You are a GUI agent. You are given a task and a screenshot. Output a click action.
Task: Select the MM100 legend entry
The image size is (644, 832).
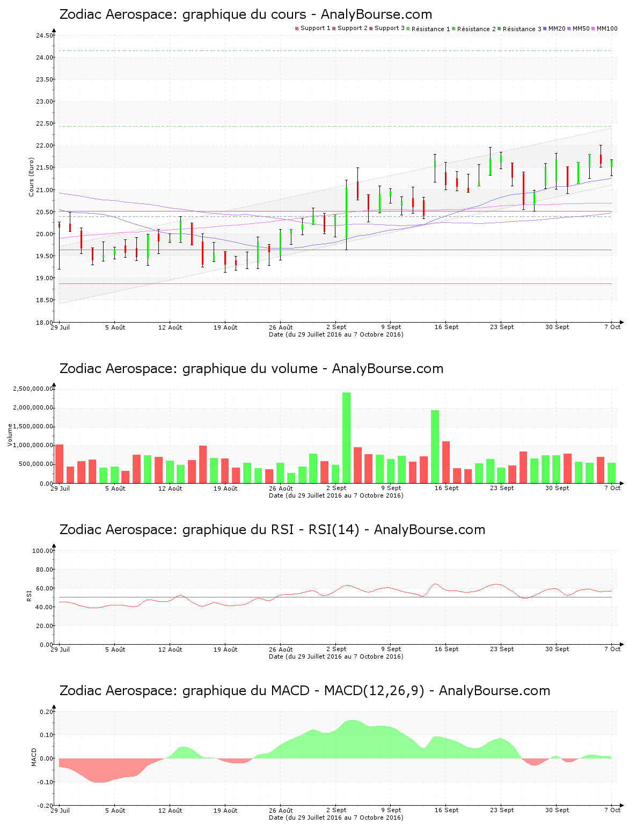(605, 28)
